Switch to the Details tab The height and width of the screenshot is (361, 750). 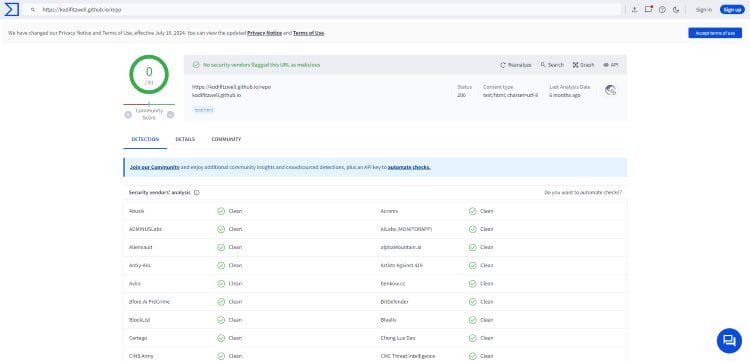point(185,139)
